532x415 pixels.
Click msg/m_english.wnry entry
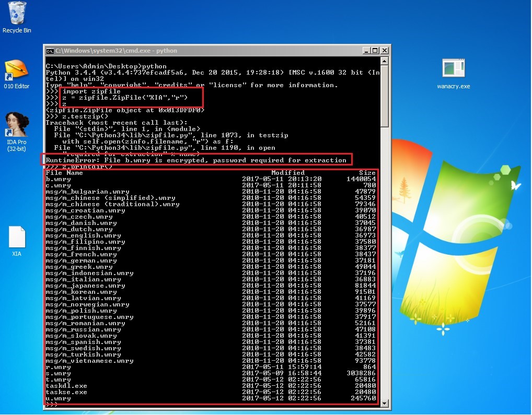pyautogui.click(x=84, y=235)
